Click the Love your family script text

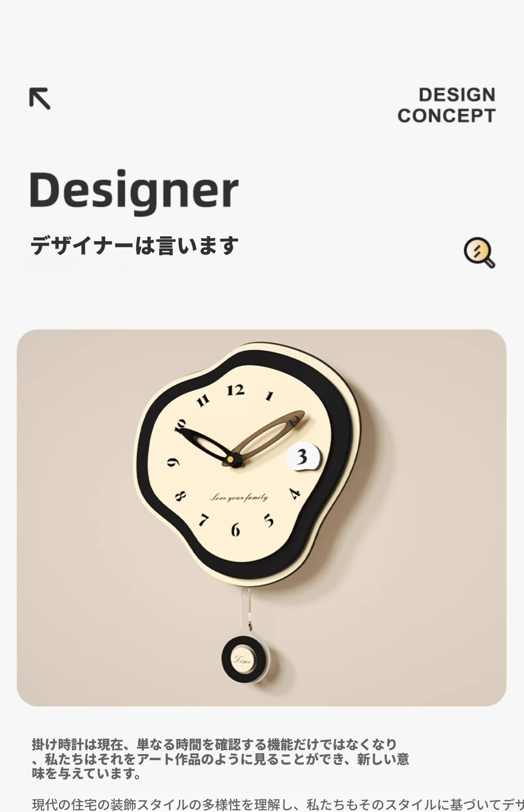[239, 497]
